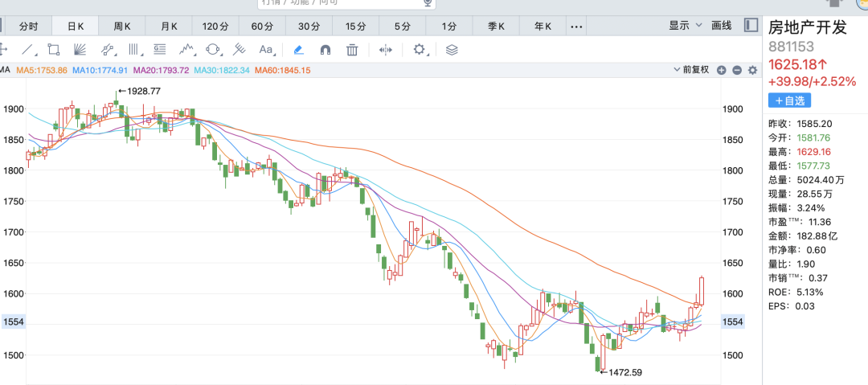The height and width of the screenshot is (385, 868).
Task: Click the eraser tool icon
Action: (298, 49)
